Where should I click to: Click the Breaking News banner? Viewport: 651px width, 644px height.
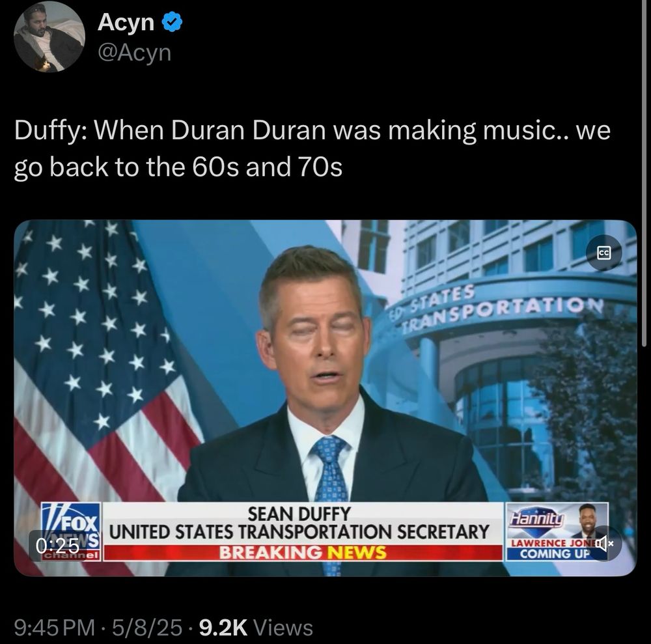click(303, 553)
